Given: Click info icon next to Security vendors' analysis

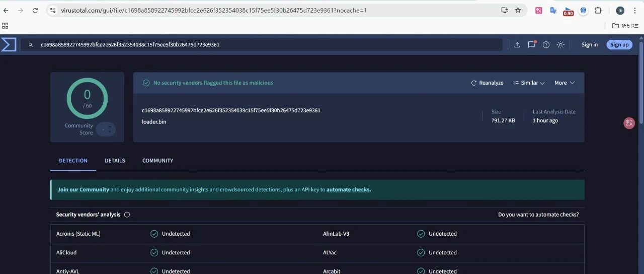Looking at the screenshot, I should tap(127, 215).
